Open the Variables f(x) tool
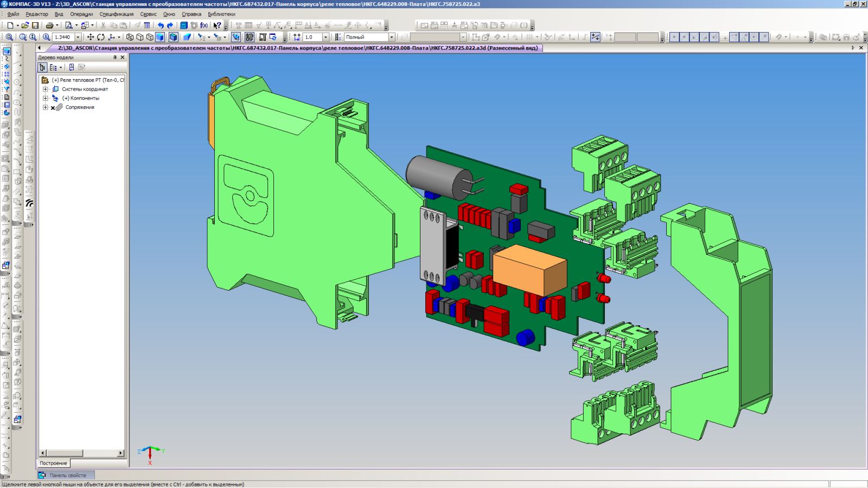The image size is (868, 488). tap(204, 25)
